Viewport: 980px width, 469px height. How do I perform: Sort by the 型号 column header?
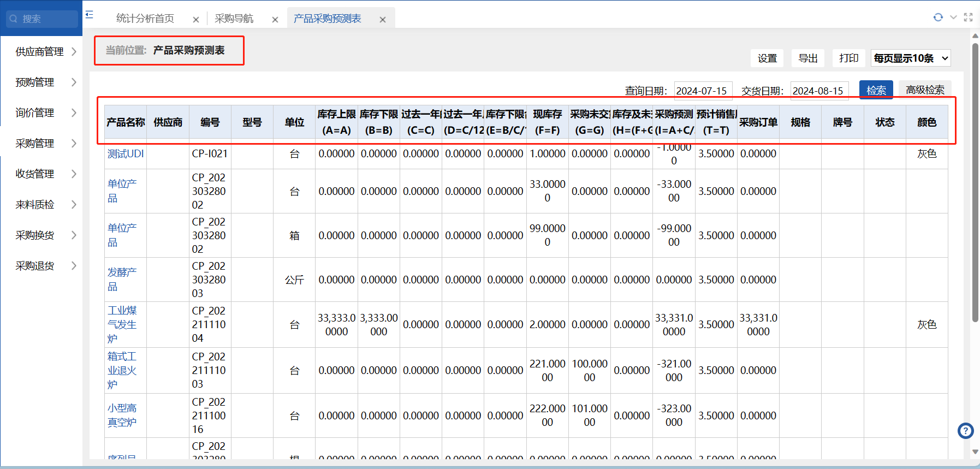pyautogui.click(x=252, y=122)
